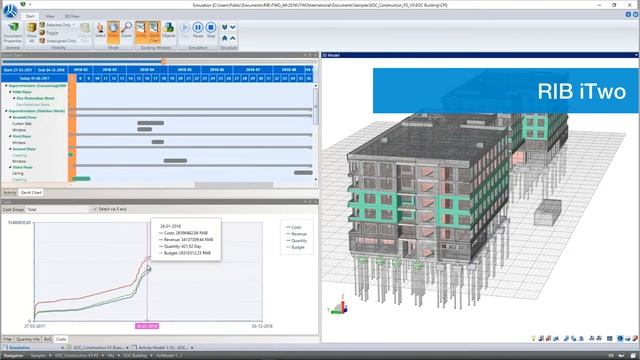Click the Toggle visibility option
Viewport: 640px width, 360px height.
(49, 33)
